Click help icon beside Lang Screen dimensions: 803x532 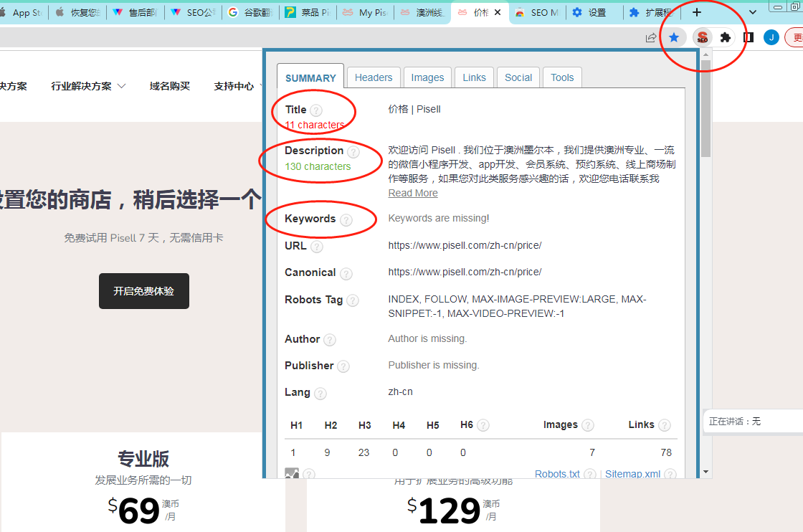pos(320,393)
